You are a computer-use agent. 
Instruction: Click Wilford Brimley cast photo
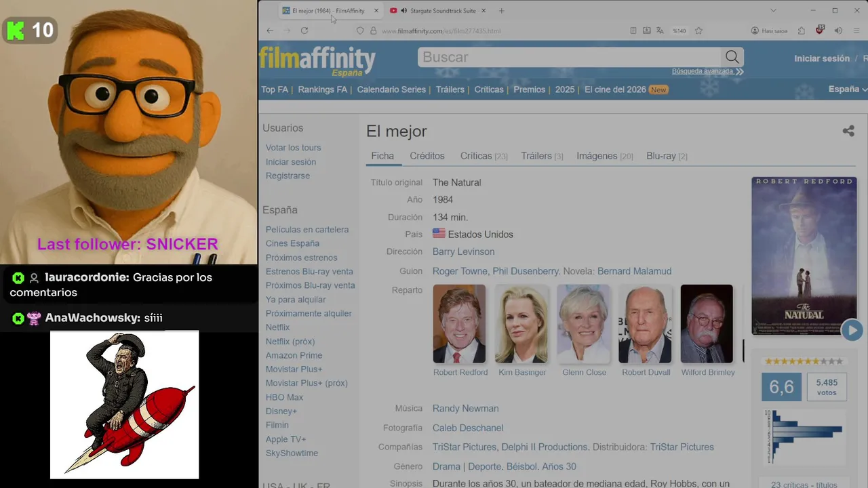[x=707, y=324]
